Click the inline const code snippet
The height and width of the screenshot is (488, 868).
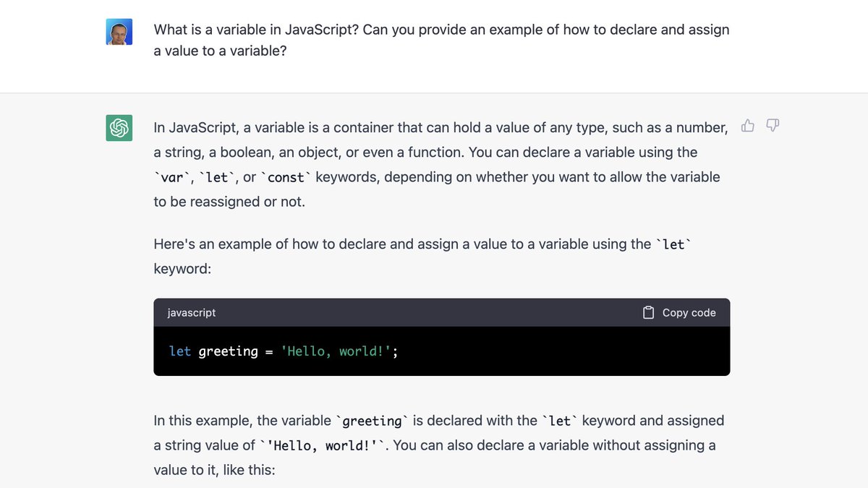[x=286, y=176]
